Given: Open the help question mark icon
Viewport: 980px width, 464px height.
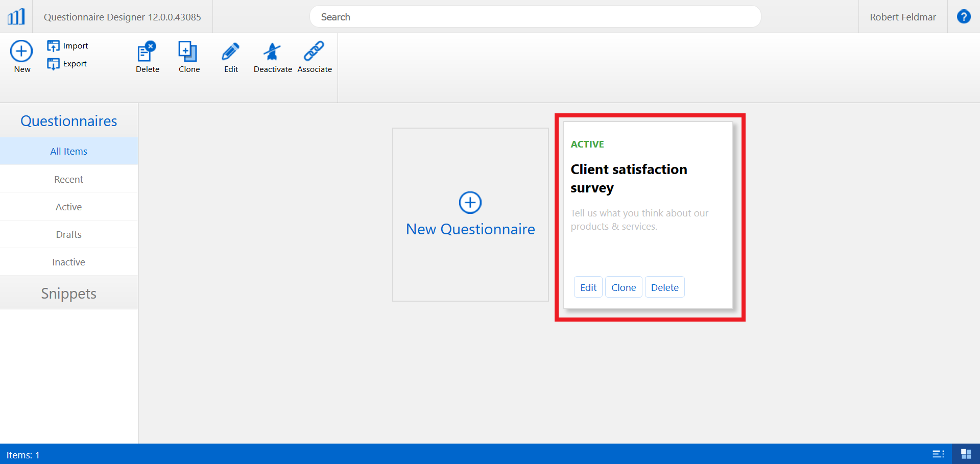Looking at the screenshot, I should click(963, 17).
